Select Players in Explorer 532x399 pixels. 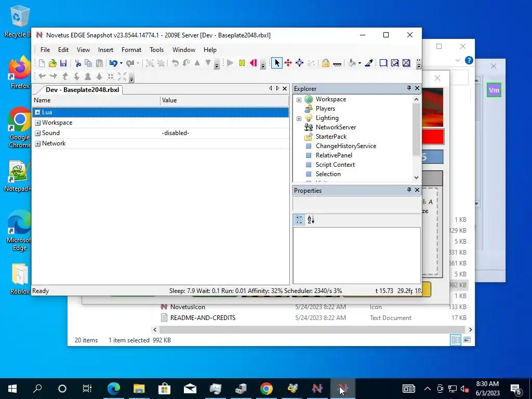pyautogui.click(x=325, y=109)
